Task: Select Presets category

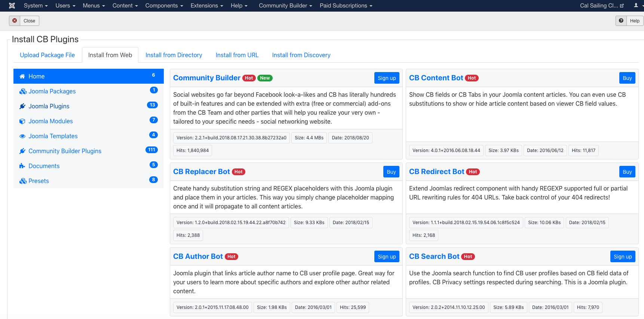Action: point(89,181)
